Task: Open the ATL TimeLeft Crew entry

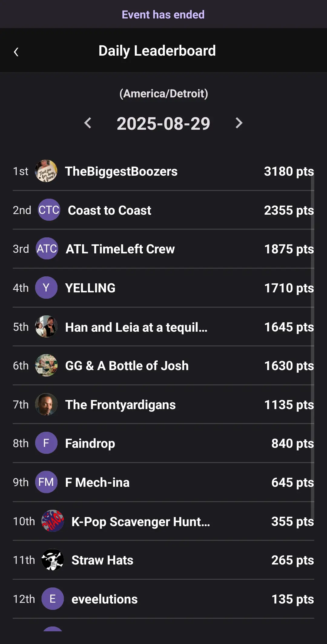Action: pyautogui.click(x=120, y=249)
